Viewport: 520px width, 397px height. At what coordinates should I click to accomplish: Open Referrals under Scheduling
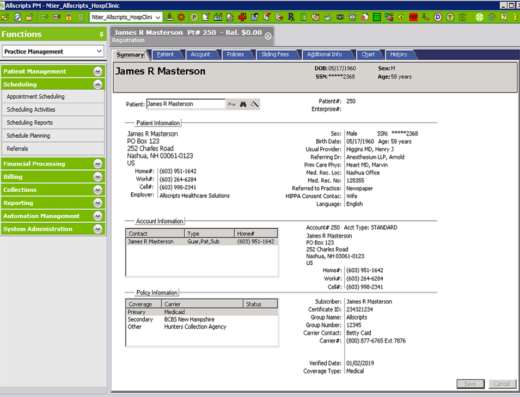point(53,149)
